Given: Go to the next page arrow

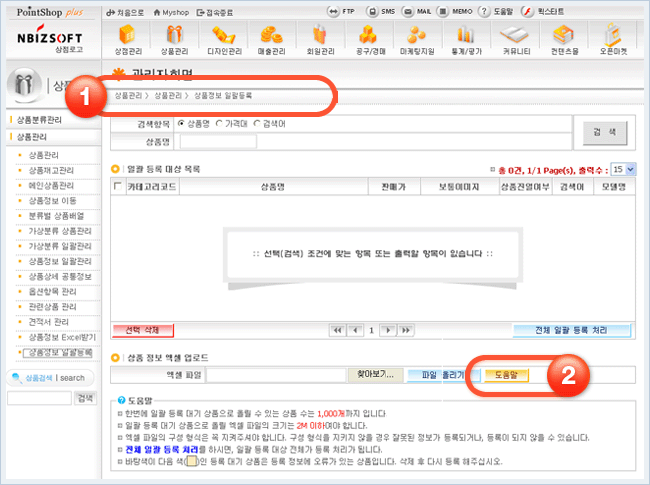Looking at the screenshot, I should (x=387, y=329).
